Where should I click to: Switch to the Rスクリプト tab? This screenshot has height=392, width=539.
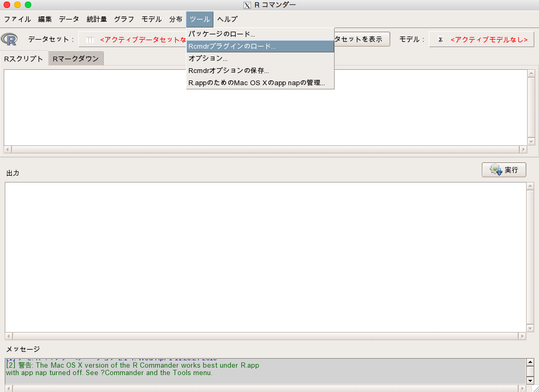click(x=24, y=59)
